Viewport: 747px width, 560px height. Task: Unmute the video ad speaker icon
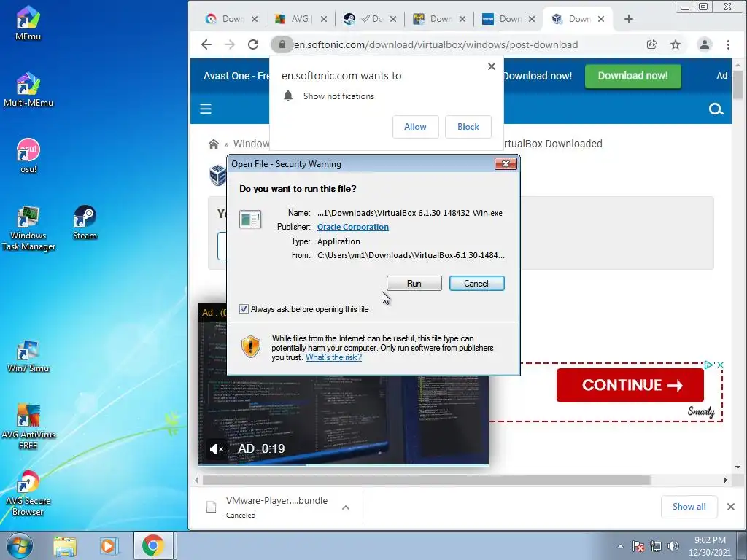click(x=216, y=448)
